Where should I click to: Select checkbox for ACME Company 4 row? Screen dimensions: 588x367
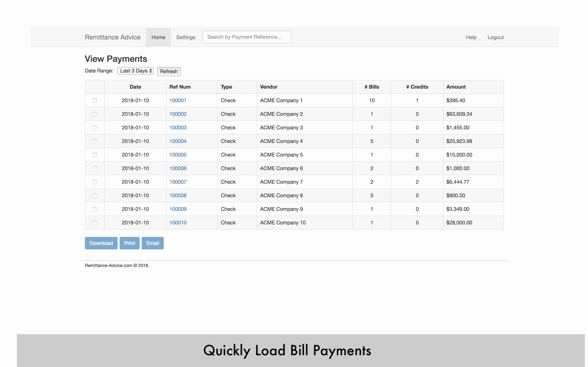pyautogui.click(x=95, y=141)
